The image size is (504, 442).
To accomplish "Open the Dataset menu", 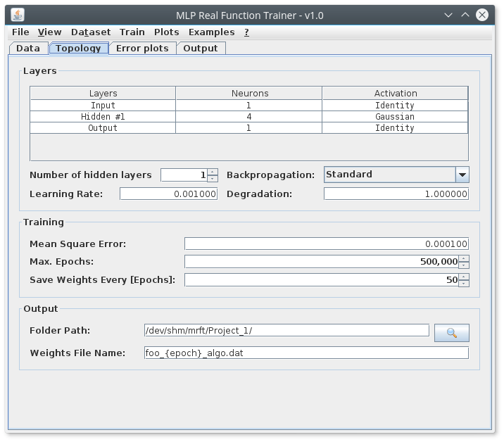I will 91,32.
